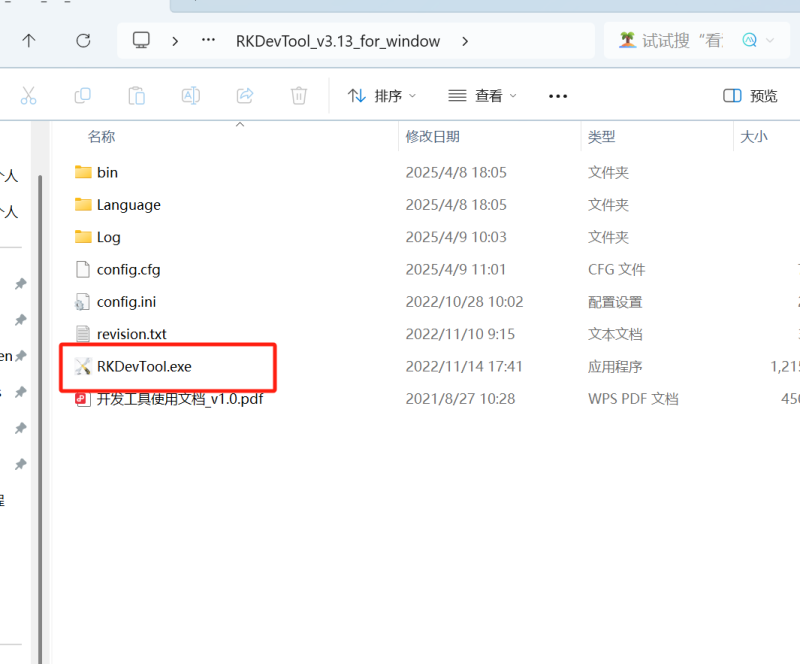Open the 排序 sort dropdown

click(381, 96)
